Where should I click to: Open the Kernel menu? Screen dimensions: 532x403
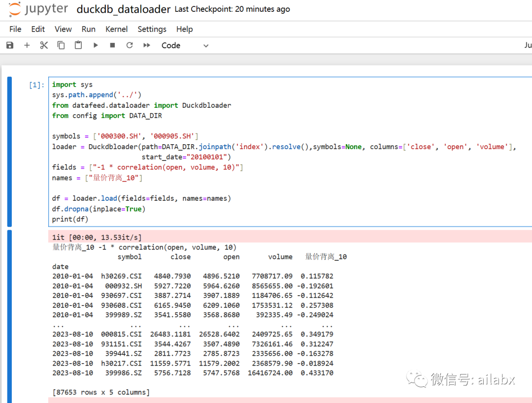116,29
